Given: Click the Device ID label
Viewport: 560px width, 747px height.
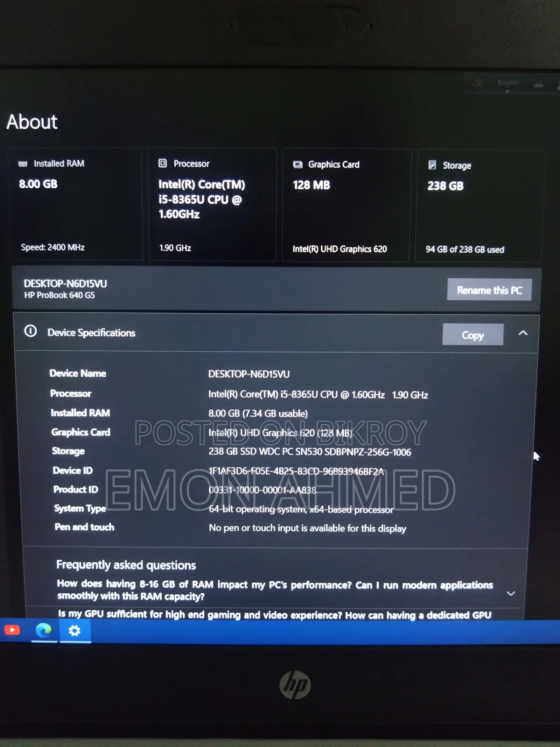Looking at the screenshot, I should pos(73,470).
